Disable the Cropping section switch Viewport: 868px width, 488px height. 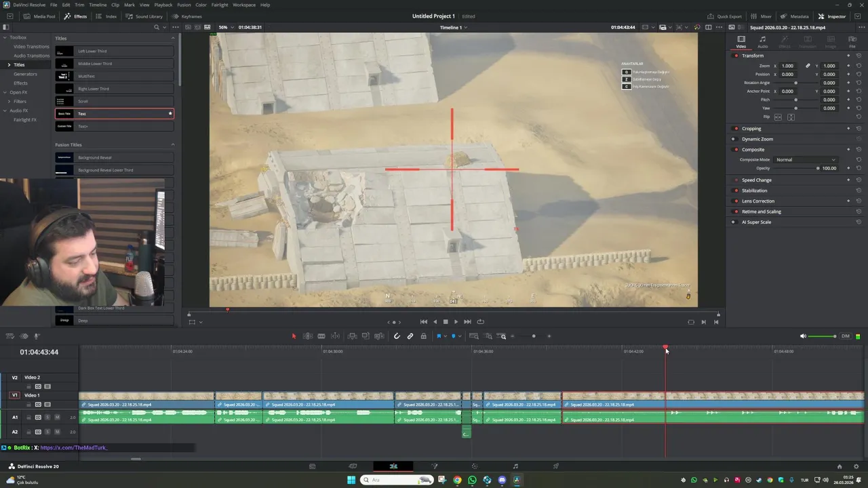pyautogui.click(x=736, y=128)
